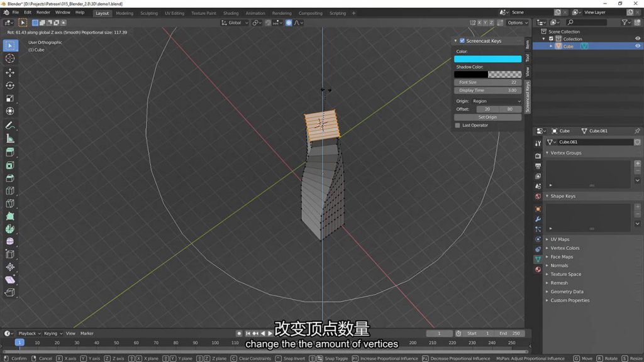Open the Playback dropdown in timeline
Image resolution: width=644 pixels, height=362 pixels.
point(29,334)
